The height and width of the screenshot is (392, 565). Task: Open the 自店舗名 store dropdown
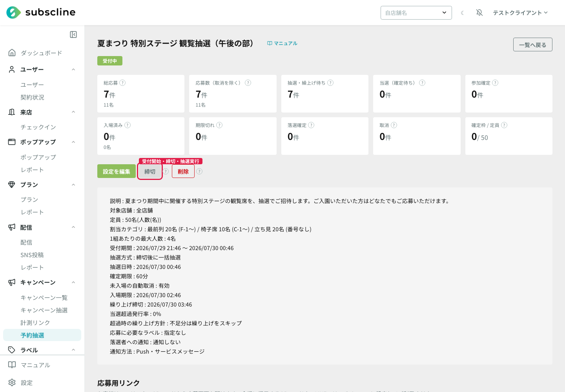(x=416, y=13)
